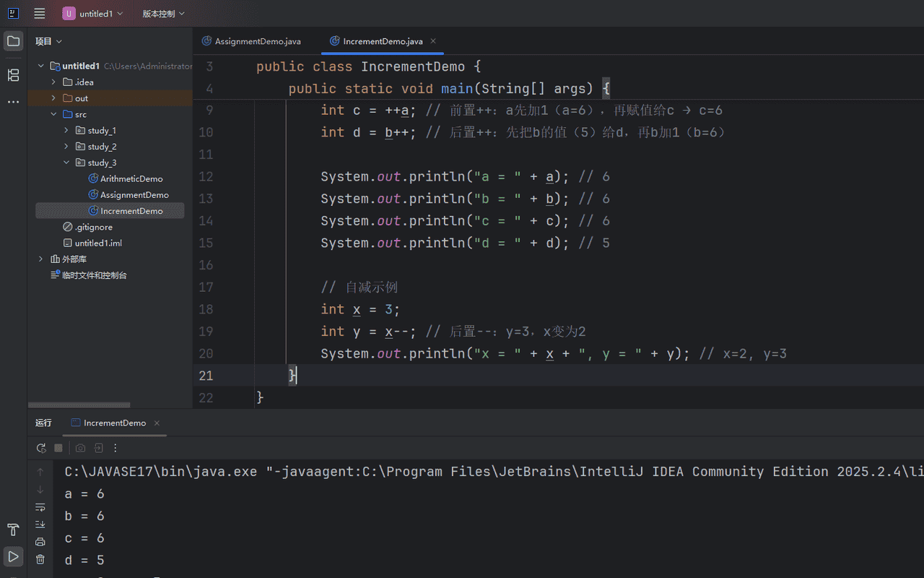
Task: Open more tool windows ellipsis in sidebar
Action: pyautogui.click(x=13, y=102)
